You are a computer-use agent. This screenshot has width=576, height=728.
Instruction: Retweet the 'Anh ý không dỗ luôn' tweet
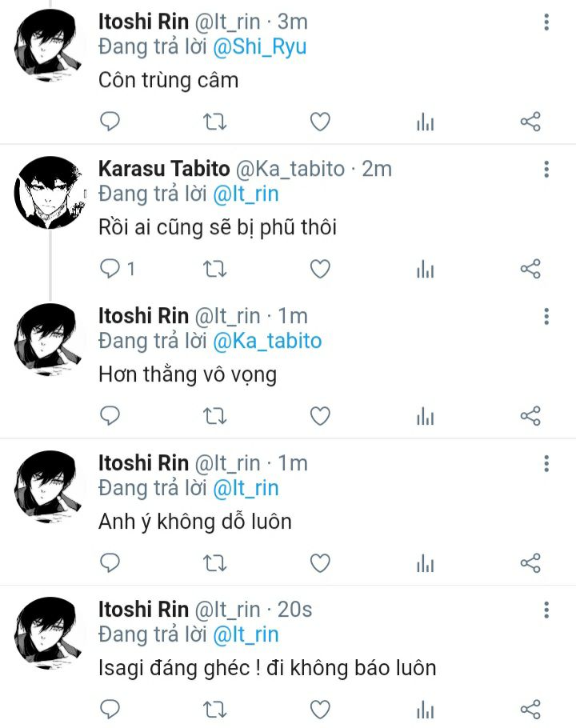click(x=215, y=563)
